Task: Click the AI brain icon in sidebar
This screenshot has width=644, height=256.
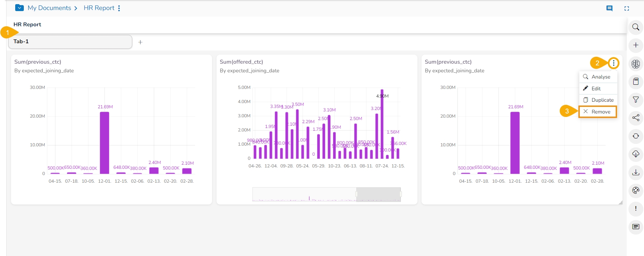Action: tap(636, 64)
